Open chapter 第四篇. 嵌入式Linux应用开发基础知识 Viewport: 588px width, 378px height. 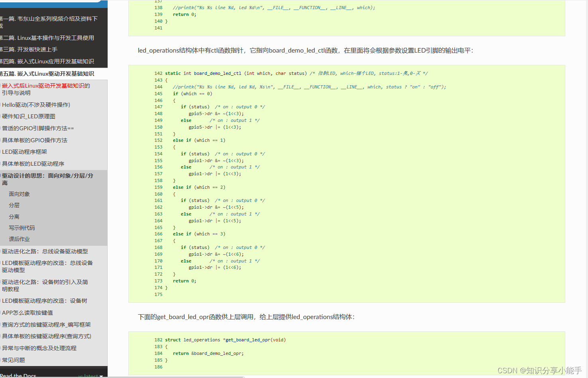click(47, 61)
